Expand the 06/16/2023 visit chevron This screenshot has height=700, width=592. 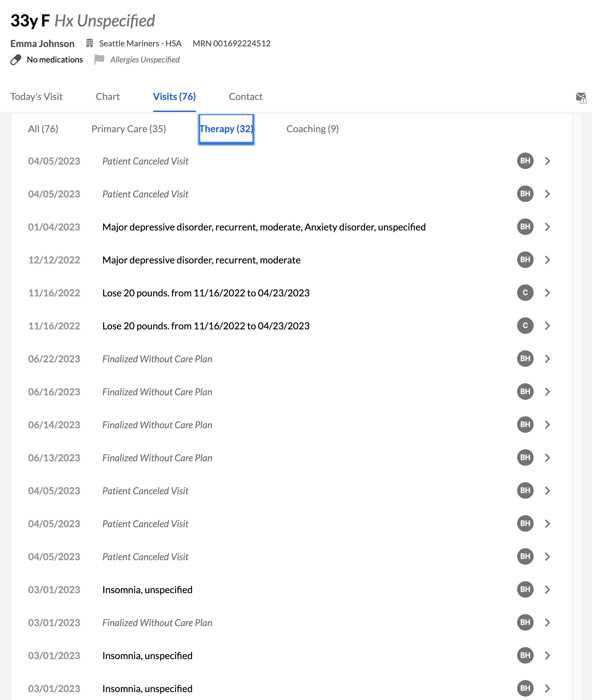[x=547, y=392]
